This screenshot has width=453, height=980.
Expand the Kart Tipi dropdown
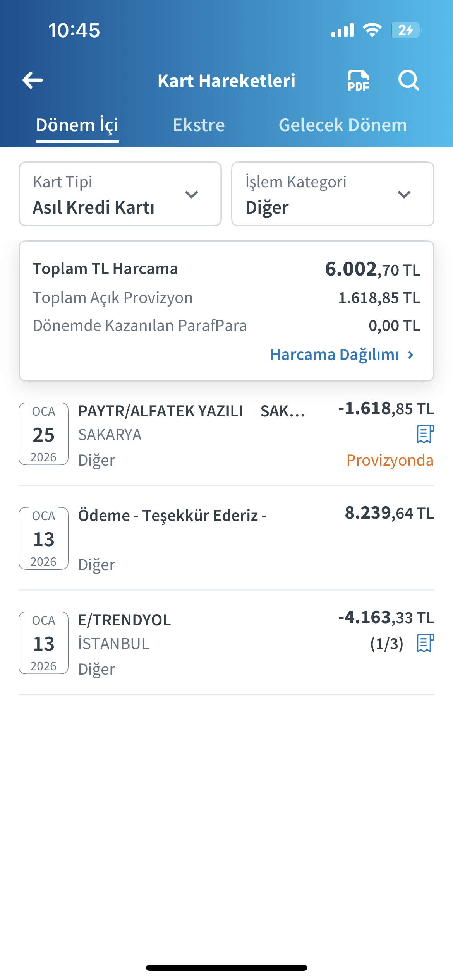(120, 194)
